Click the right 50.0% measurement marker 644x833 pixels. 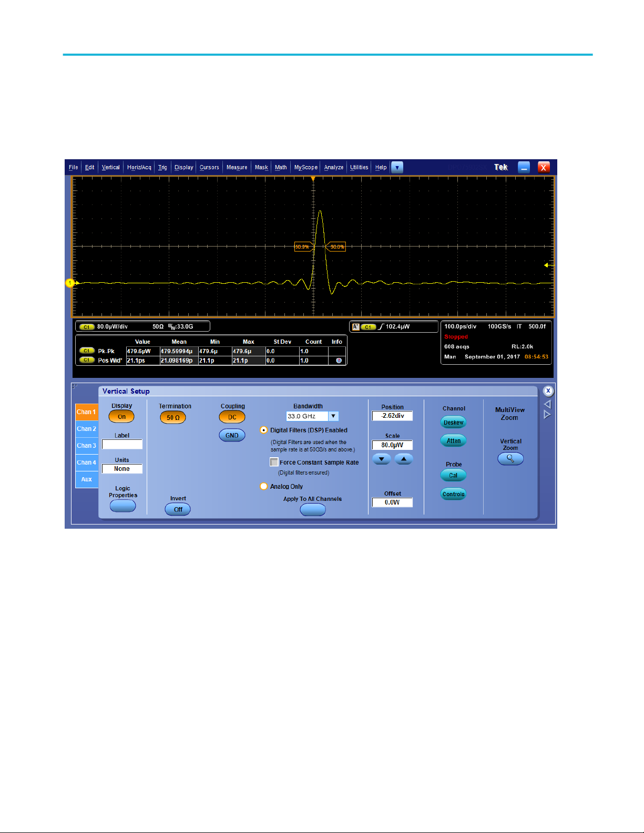pos(335,246)
